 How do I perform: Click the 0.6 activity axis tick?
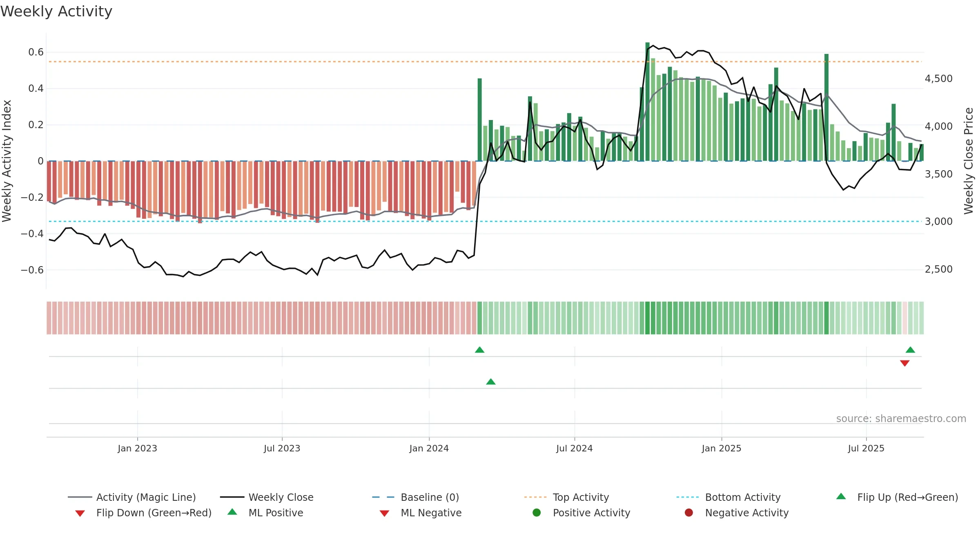[x=36, y=52]
